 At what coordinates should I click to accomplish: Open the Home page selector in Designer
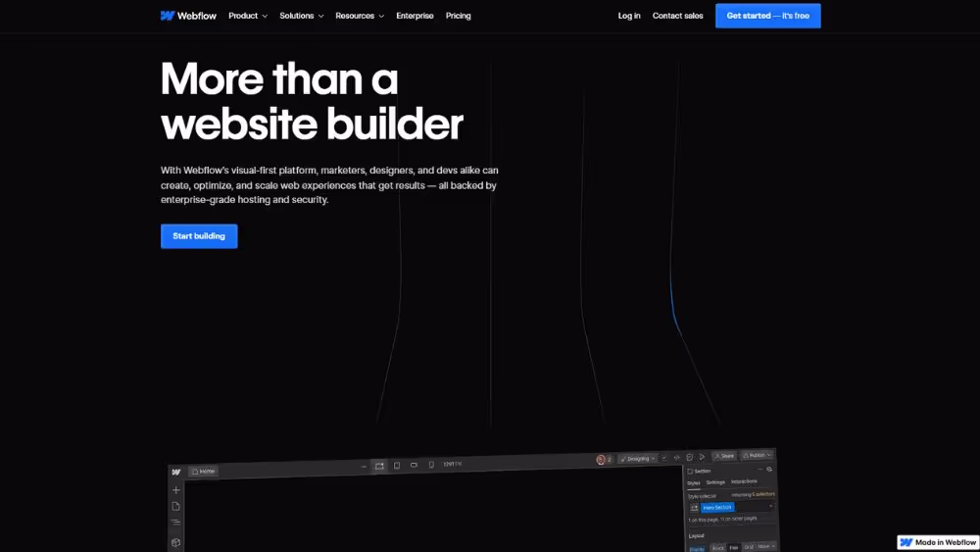(203, 471)
